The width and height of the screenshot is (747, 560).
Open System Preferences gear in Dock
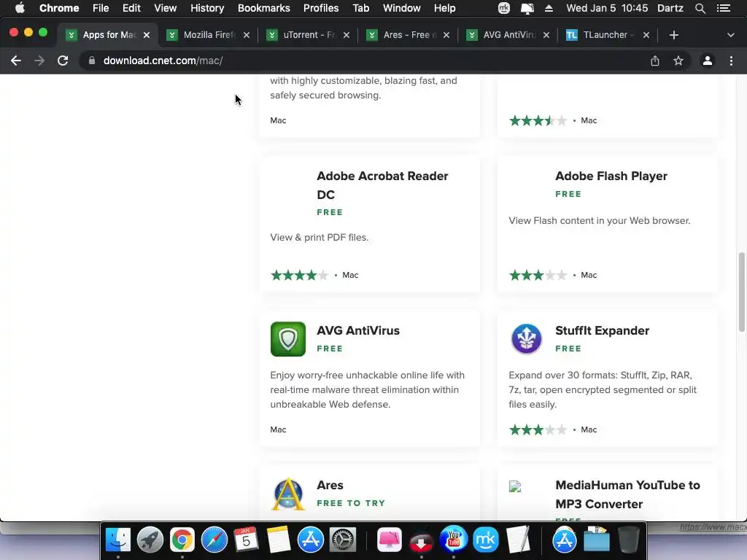343,540
